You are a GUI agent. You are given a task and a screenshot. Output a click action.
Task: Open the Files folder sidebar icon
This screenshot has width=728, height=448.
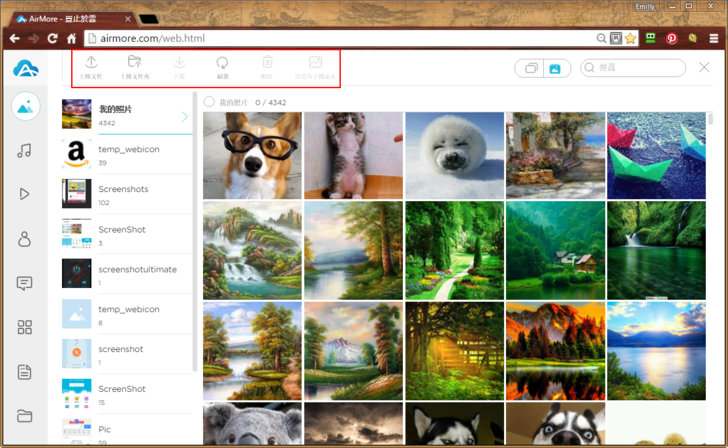(x=25, y=416)
